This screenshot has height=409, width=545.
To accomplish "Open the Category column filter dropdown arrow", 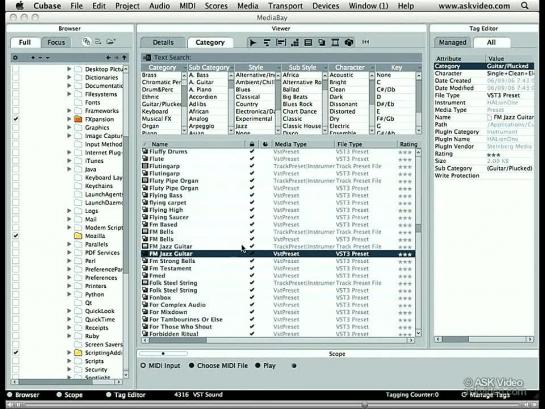I will (185, 67).
